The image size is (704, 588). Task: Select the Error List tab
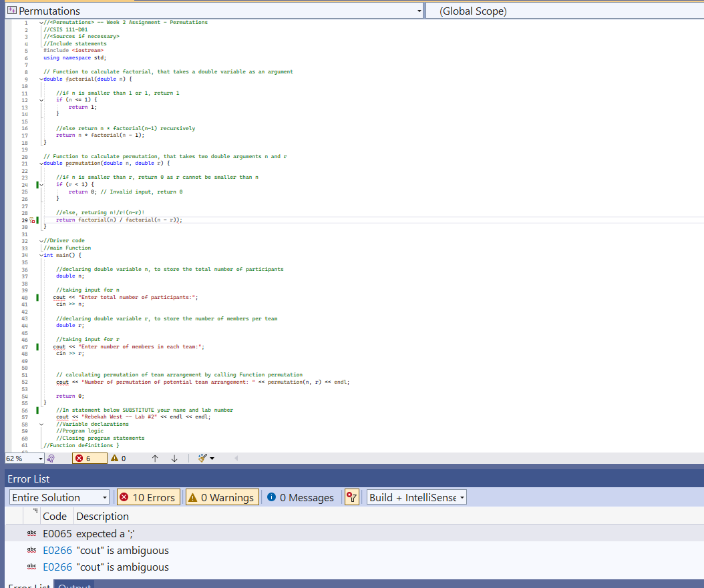[x=29, y=585]
